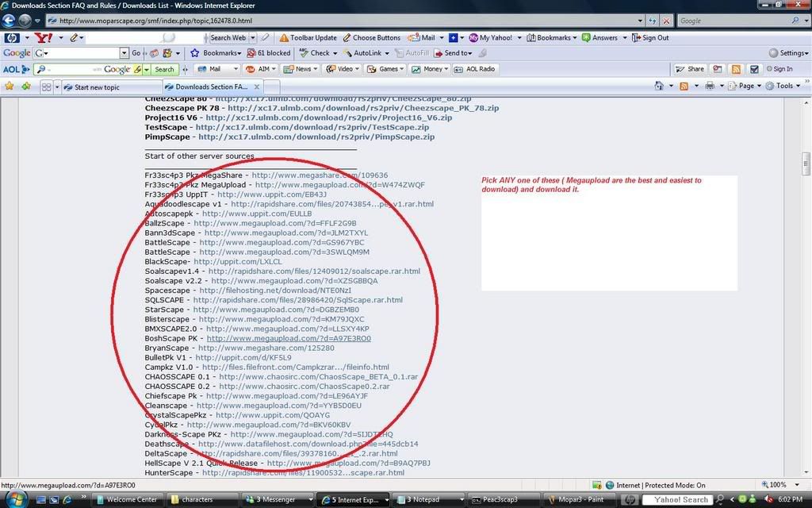
Task: Click the Windows Start orb
Action: [x=16, y=500]
